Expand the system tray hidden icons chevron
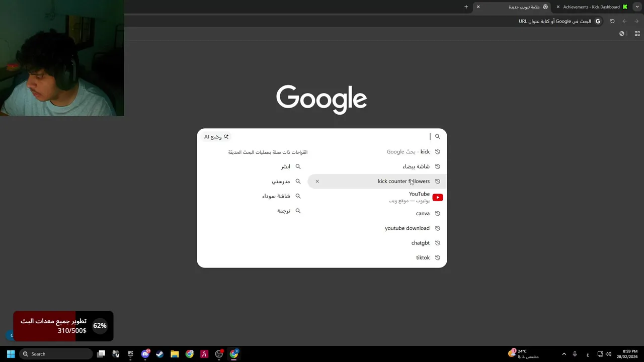The image size is (644, 362). point(564,354)
